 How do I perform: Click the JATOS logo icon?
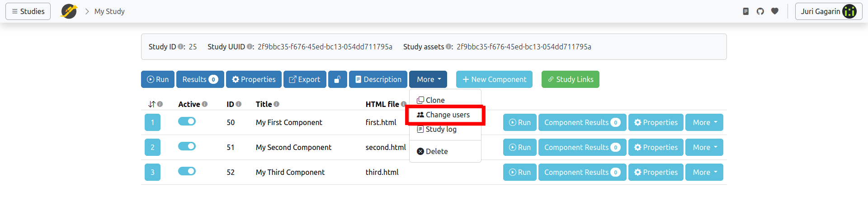(69, 11)
